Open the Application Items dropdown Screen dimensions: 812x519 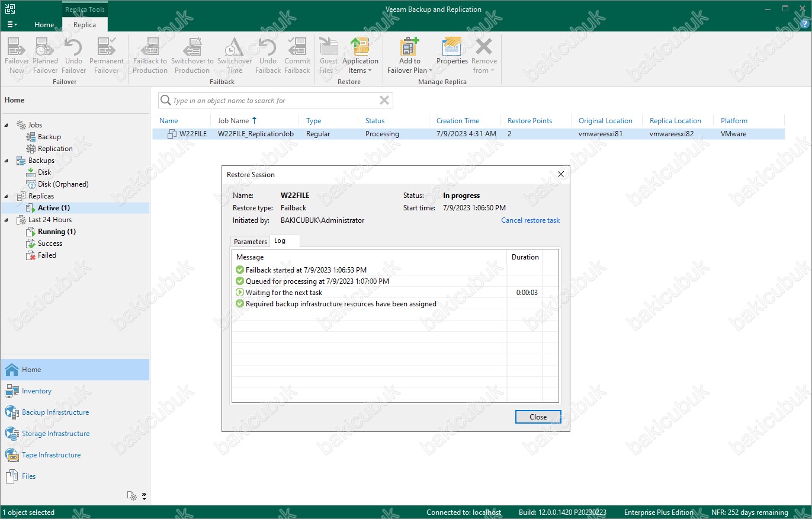click(360, 56)
